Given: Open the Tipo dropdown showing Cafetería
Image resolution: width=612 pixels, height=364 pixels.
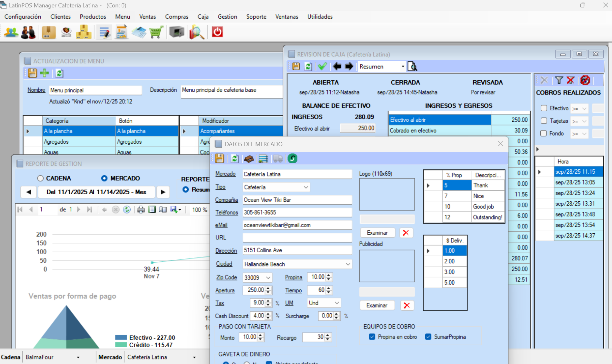Looking at the screenshot, I should pyautogui.click(x=306, y=187).
